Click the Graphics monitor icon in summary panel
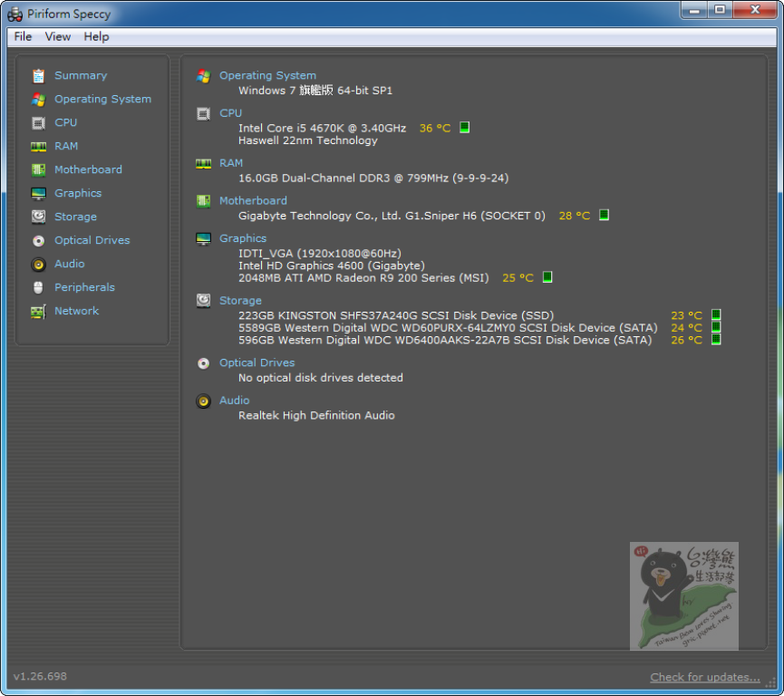Screen dimensions: 784x696 point(204,238)
